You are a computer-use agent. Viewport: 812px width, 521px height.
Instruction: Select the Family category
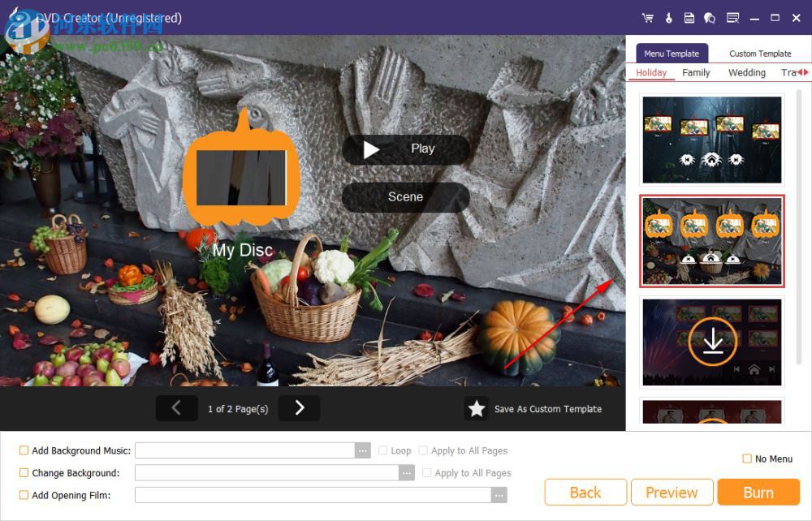pyautogui.click(x=696, y=72)
